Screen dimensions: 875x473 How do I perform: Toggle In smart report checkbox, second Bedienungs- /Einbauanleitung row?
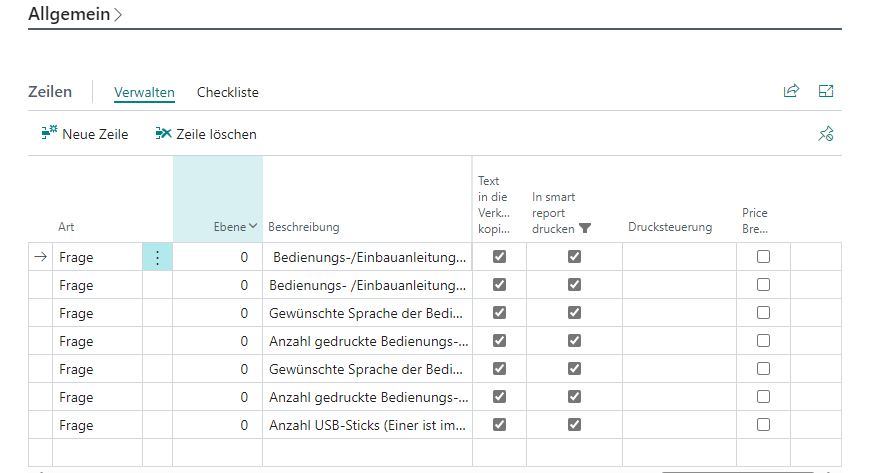click(x=574, y=284)
